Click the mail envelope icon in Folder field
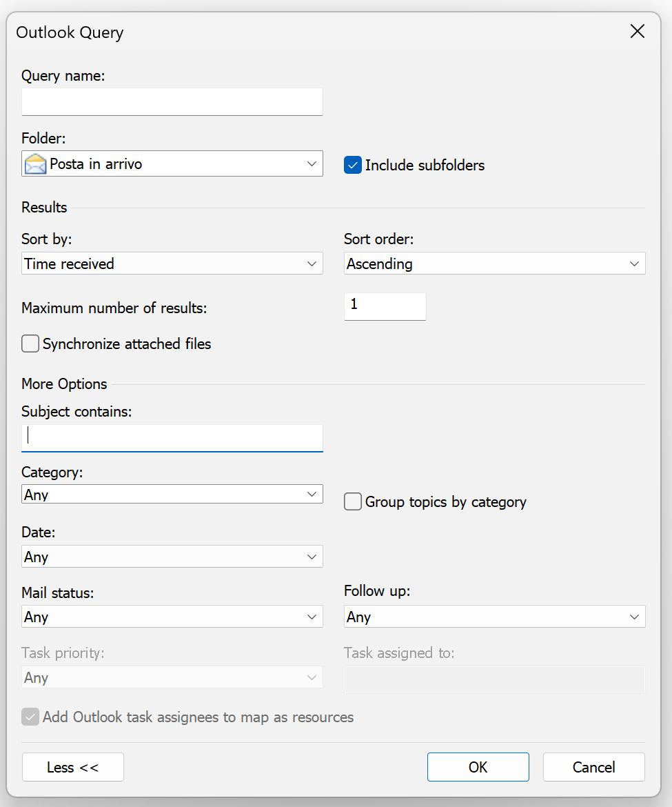Image resolution: width=672 pixels, height=807 pixels. point(36,164)
